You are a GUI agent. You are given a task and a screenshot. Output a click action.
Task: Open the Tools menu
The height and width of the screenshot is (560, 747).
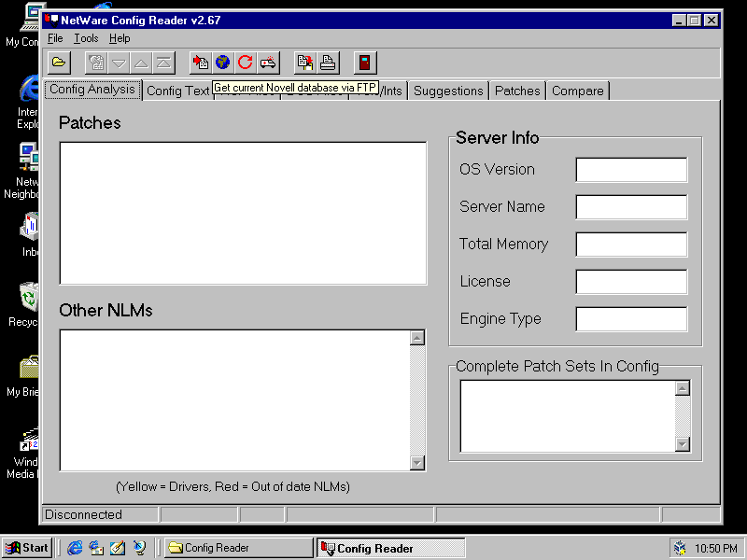(x=86, y=38)
